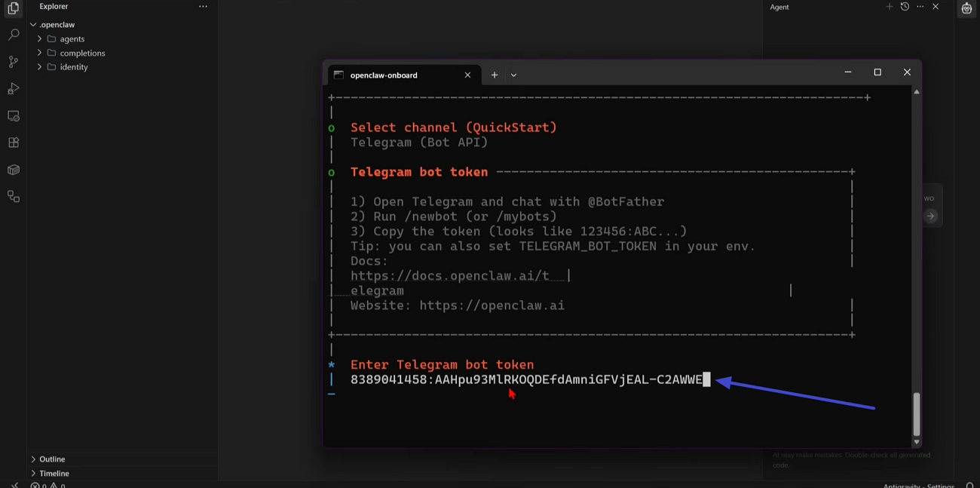Minimize the terminal window
The image size is (980, 488).
click(848, 72)
